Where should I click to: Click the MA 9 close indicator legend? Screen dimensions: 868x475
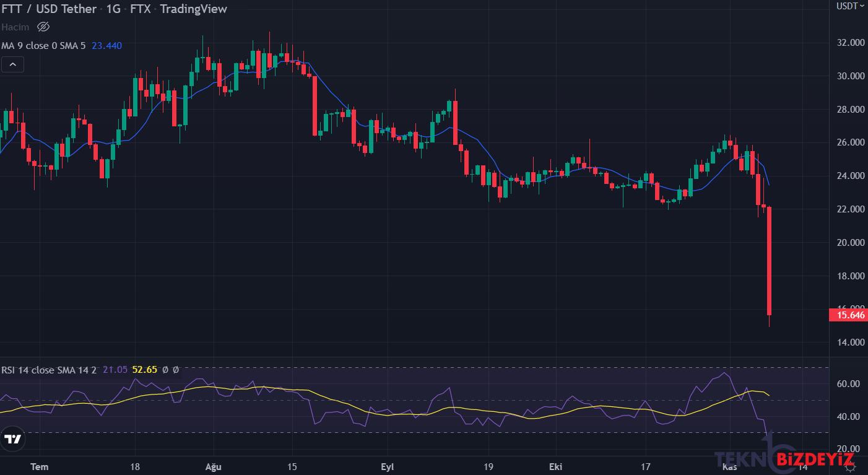[x=43, y=45]
